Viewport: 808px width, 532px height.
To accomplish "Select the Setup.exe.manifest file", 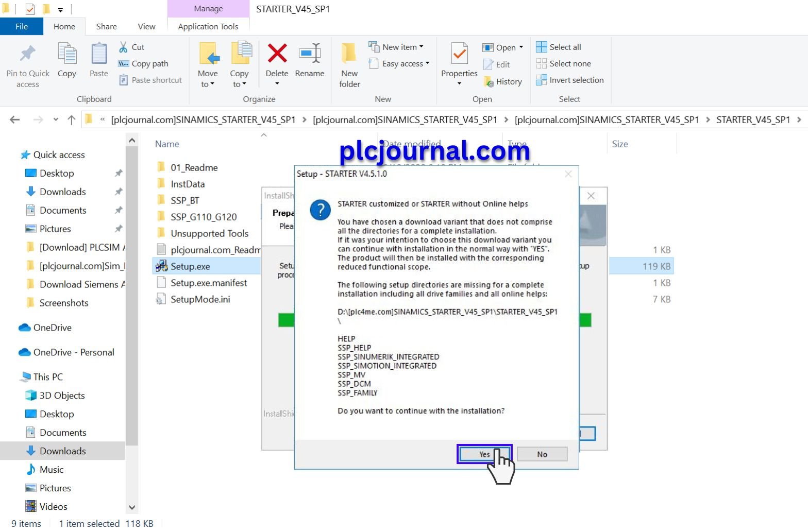I will coord(209,283).
